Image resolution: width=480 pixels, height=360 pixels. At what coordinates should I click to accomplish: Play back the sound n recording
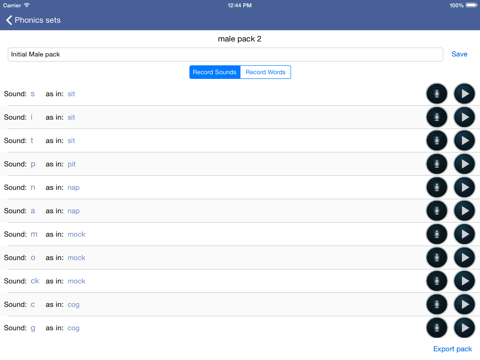(x=464, y=187)
